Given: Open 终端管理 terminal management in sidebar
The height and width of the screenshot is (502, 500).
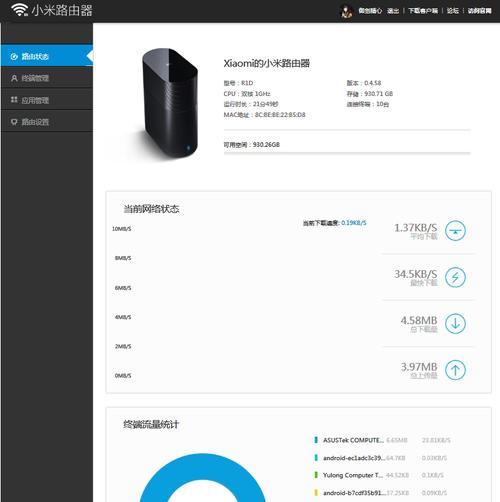Looking at the screenshot, I should 47,78.
